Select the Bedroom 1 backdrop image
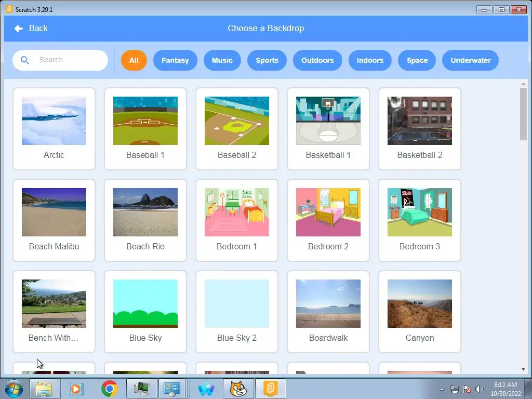The image size is (532, 399). point(237,212)
